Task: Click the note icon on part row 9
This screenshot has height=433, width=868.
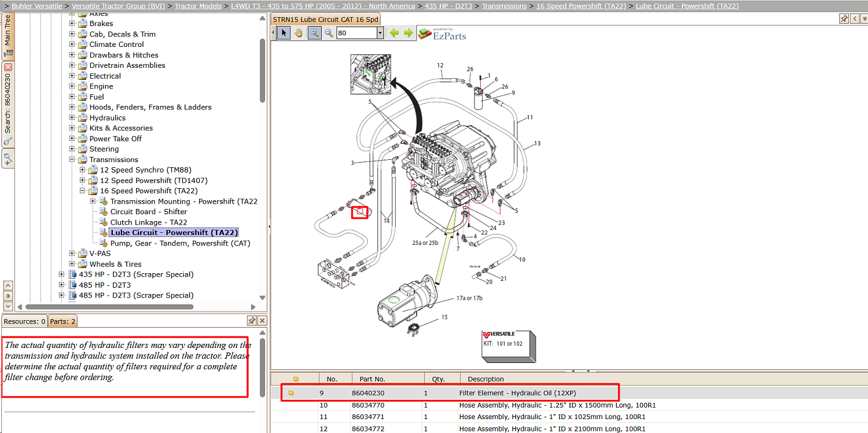Action: point(291,393)
